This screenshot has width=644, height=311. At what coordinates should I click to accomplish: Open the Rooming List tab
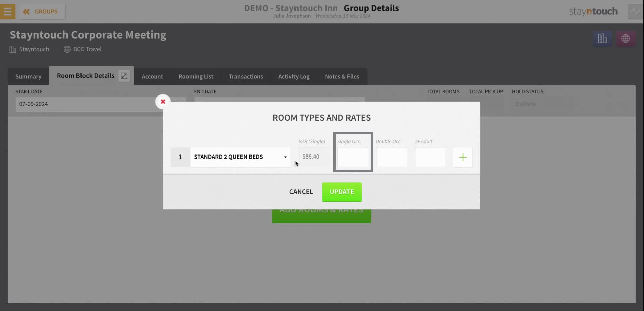[x=196, y=76]
